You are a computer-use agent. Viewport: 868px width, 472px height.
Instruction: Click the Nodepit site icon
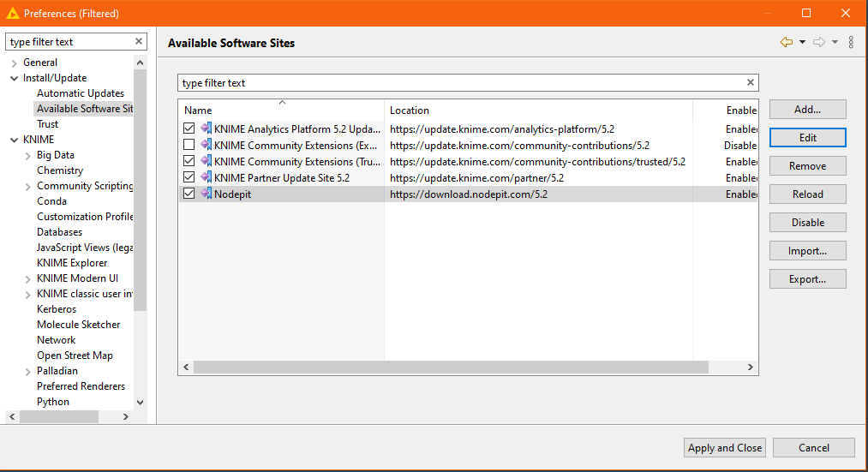(x=206, y=194)
